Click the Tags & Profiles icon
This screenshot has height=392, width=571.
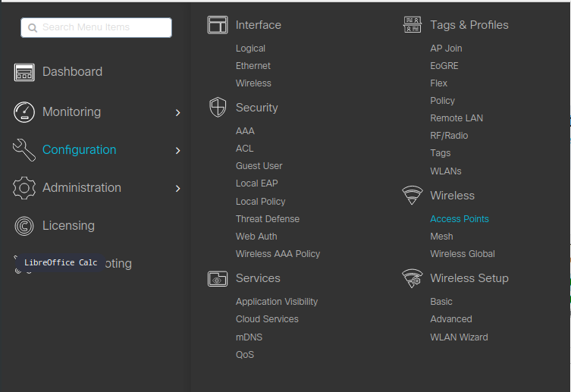click(x=413, y=25)
